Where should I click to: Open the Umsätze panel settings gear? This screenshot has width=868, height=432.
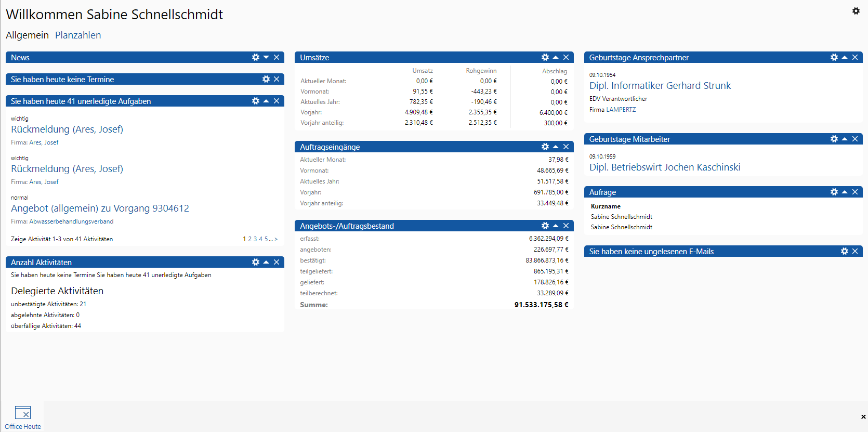[x=545, y=57]
